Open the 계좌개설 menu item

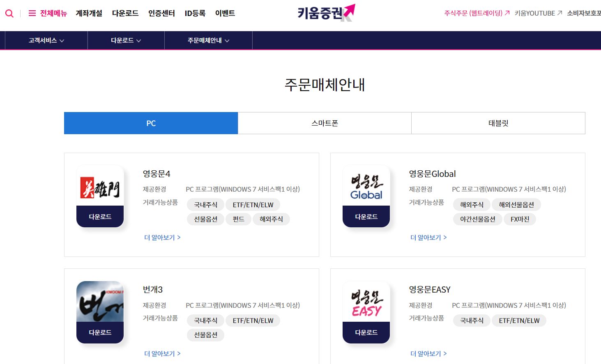(89, 13)
